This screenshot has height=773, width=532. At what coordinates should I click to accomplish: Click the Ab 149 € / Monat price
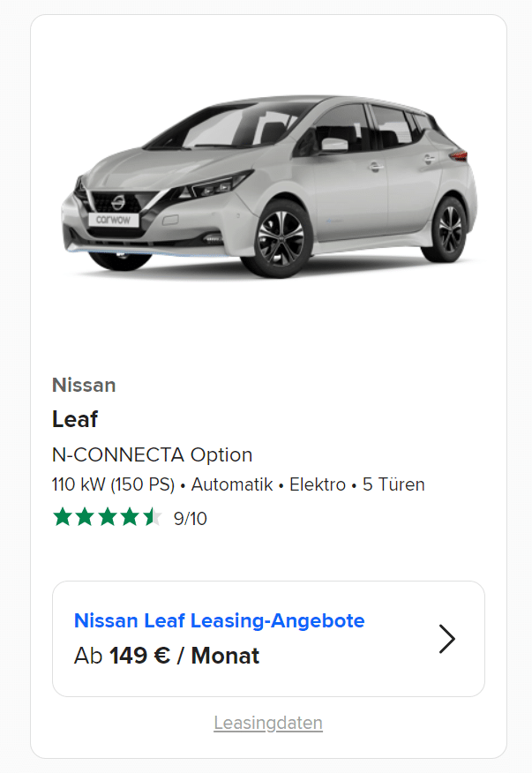click(x=167, y=656)
